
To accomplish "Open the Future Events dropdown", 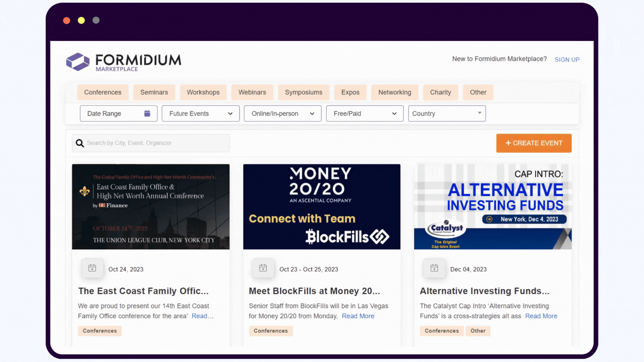I will point(200,114).
